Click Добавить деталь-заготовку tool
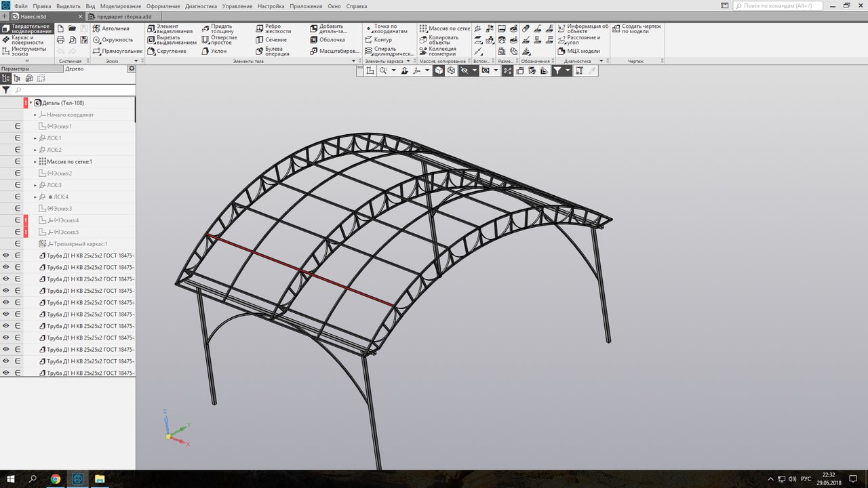 pos(329,28)
